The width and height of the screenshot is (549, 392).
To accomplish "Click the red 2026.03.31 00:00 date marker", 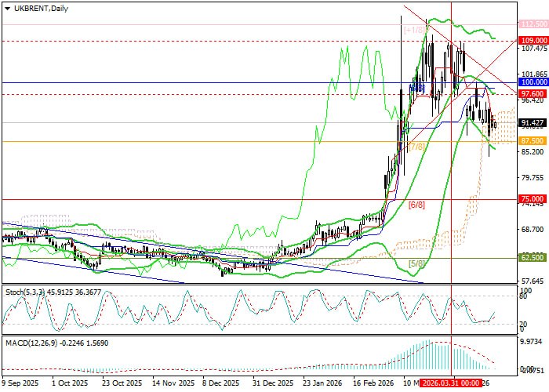I will [451, 384].
